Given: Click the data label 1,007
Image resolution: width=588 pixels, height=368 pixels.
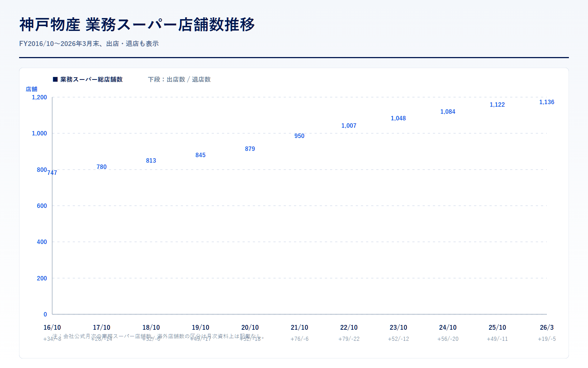Looking at the screenshot, I should (x=349, y=126).
